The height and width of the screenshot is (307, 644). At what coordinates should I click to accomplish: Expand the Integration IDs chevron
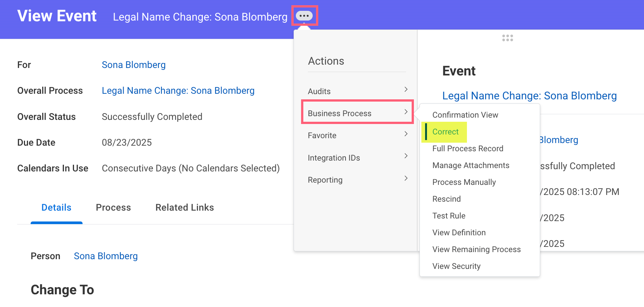406,156
